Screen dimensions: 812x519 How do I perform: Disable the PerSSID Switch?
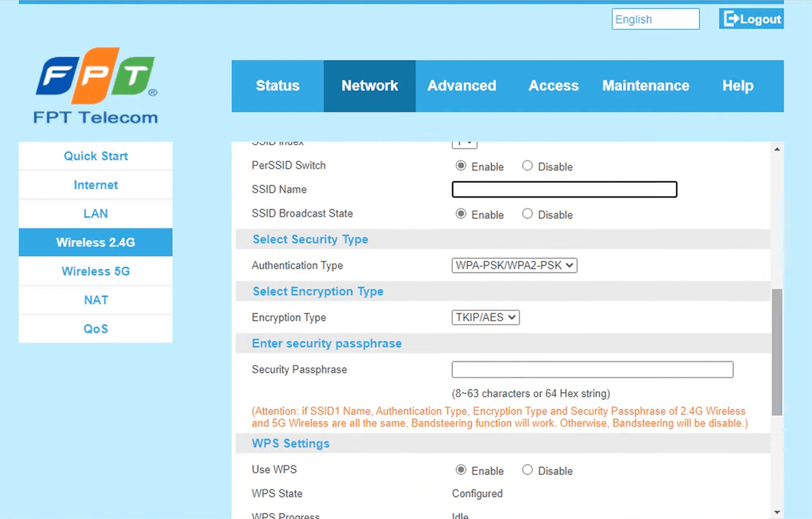(x=527, y=166)
